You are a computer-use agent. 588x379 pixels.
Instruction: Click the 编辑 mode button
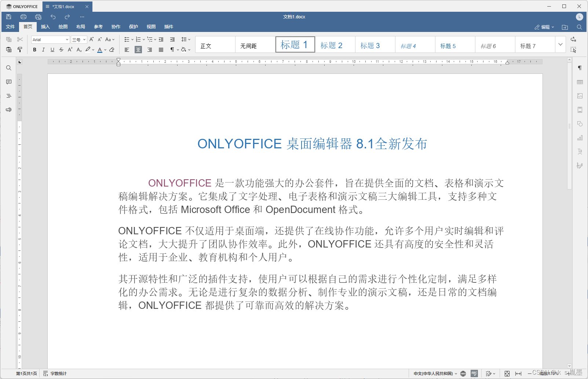(544, 27)
